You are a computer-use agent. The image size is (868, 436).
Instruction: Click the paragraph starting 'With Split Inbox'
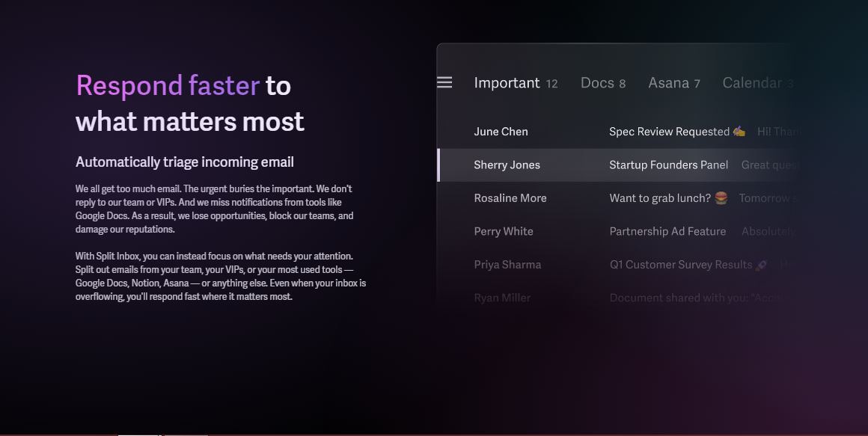pyautogui.click(x=220, y=276)
